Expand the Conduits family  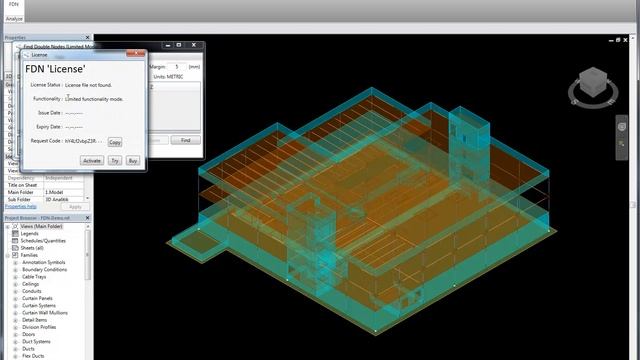tap(16, 291)
